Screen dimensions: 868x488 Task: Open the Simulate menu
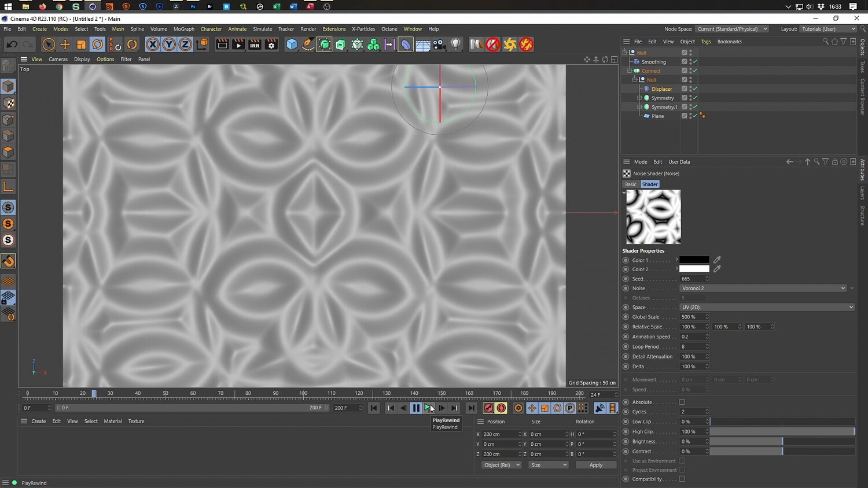pos(262,29)
